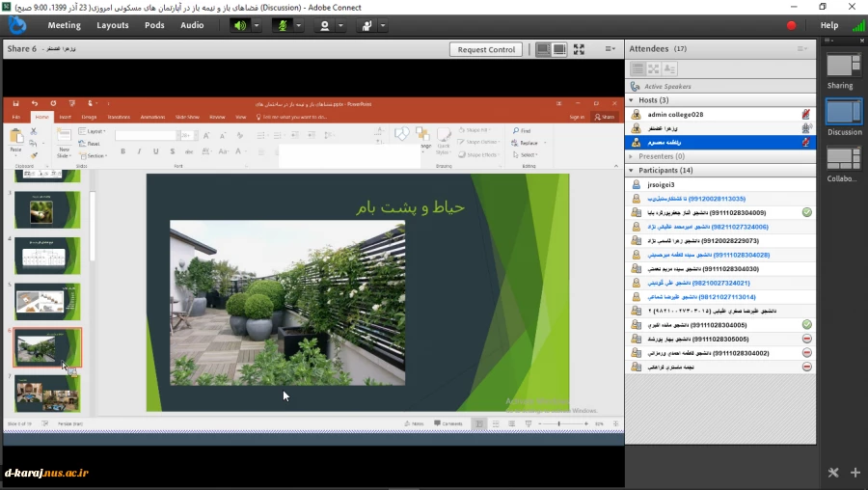The image size is (868, 490).
Task: Switch to Breakout room view
Action: 654,68
